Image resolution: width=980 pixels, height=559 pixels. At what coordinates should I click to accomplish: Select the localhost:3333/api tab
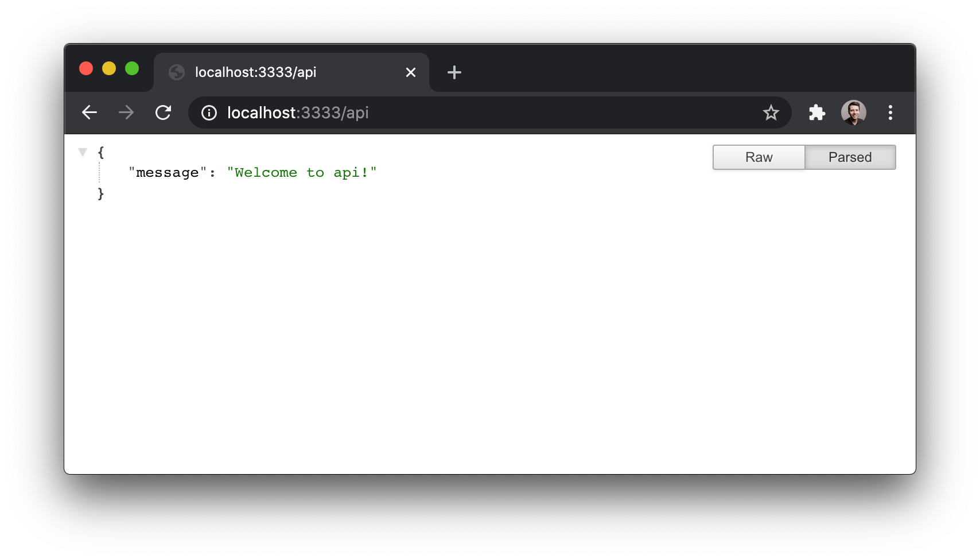tap(291, 72)
